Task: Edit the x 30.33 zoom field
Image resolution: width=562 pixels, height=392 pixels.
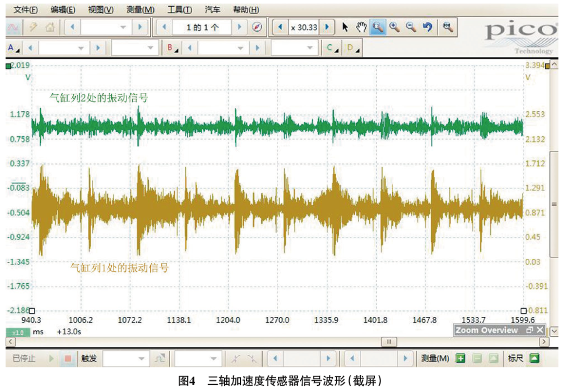Action: pos(304,27)
